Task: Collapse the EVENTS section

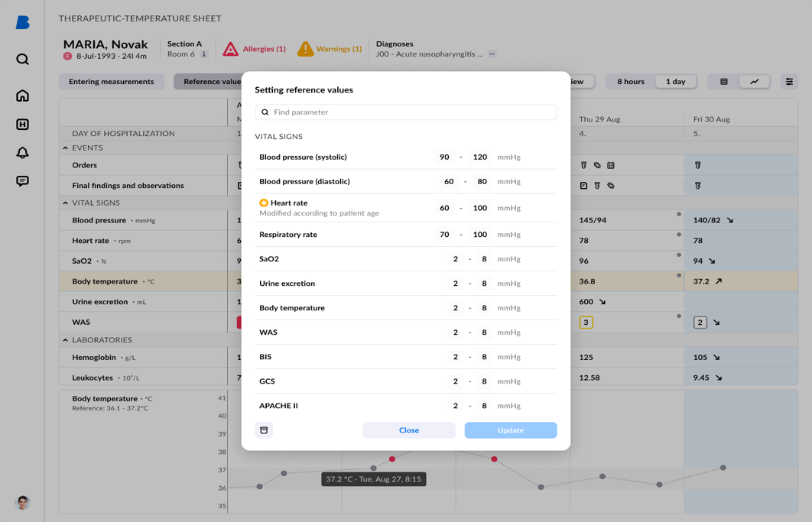Action: click(x=64, y=147)
